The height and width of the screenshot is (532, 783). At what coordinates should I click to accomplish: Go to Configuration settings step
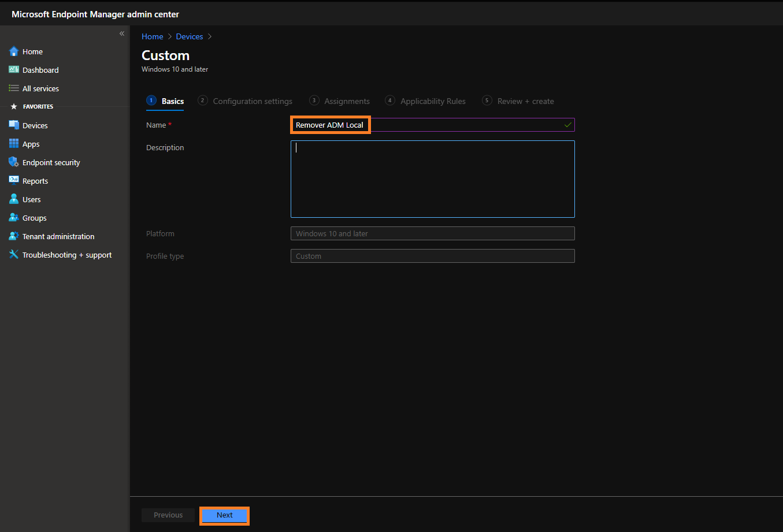[245, 101]
